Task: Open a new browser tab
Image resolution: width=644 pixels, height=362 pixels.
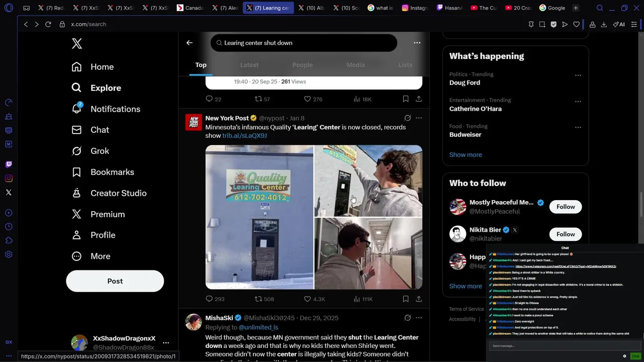Action: (x=576, y=8)
